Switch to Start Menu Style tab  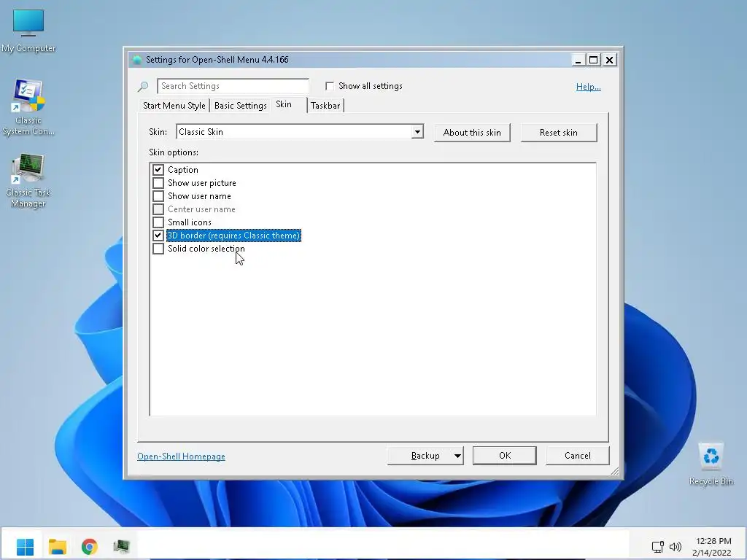click(x=174, y=106)
